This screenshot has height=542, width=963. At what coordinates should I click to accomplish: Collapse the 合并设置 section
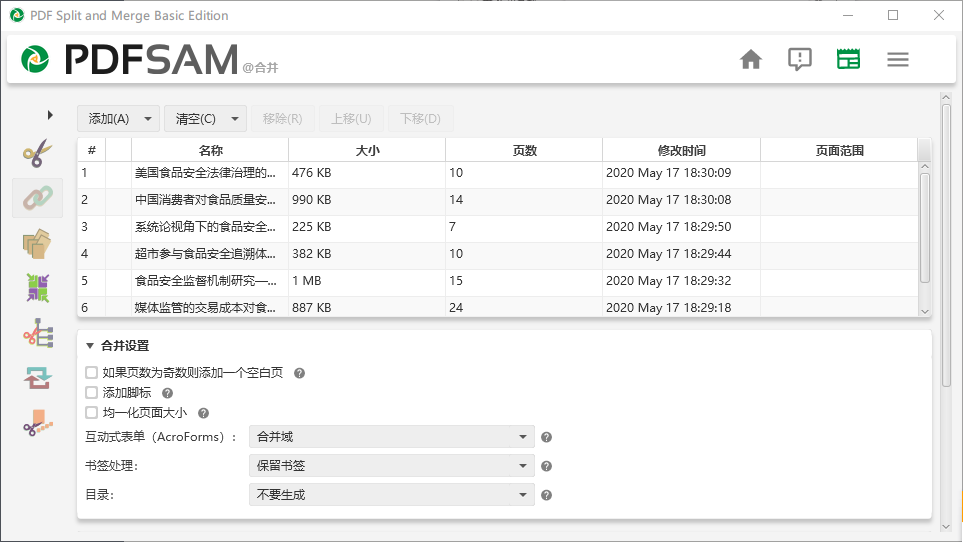tap(90, 346)
